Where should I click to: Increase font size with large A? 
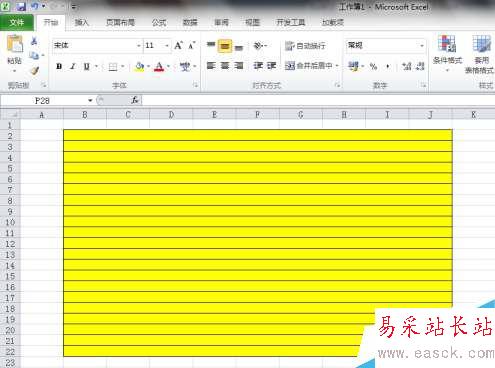click(x=178, y=45)
